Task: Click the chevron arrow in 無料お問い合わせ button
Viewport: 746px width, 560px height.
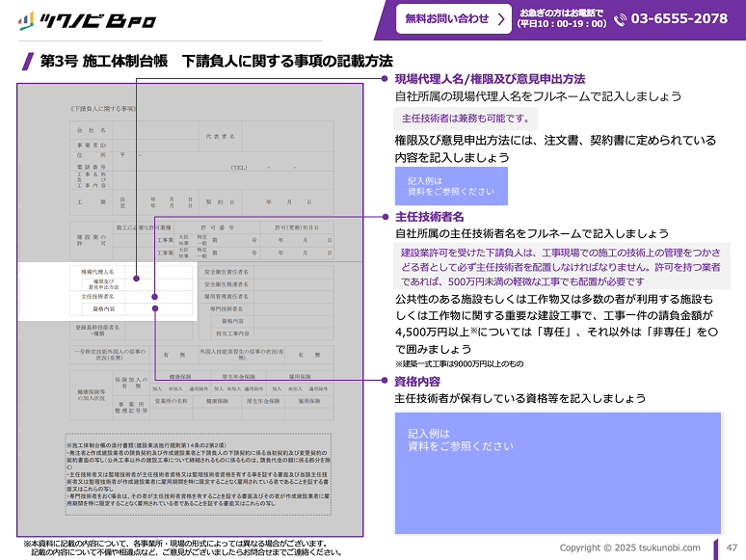Action: point(500,19)
